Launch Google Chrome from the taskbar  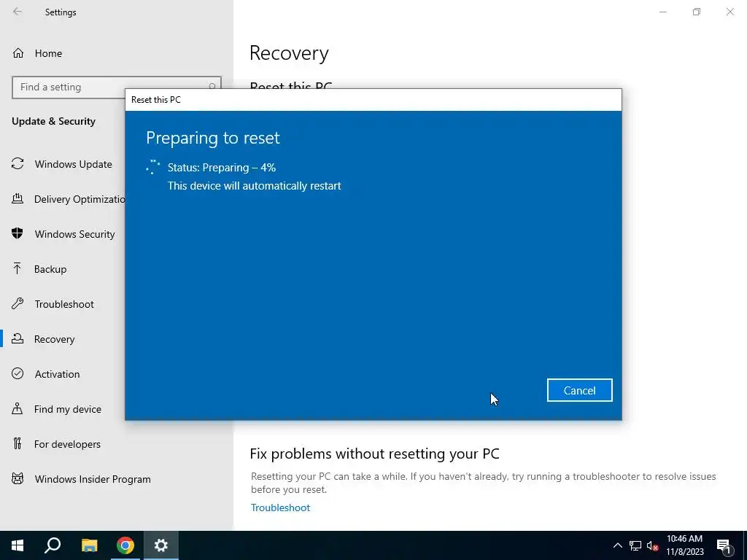125,545
